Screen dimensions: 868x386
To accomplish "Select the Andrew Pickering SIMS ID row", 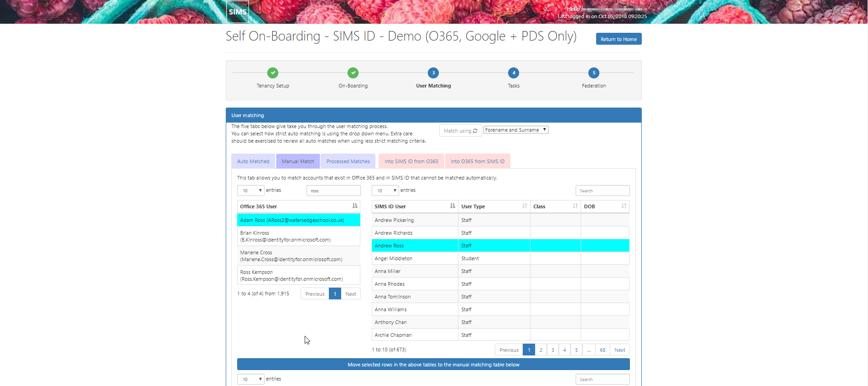I will click(x=500, y=220).
